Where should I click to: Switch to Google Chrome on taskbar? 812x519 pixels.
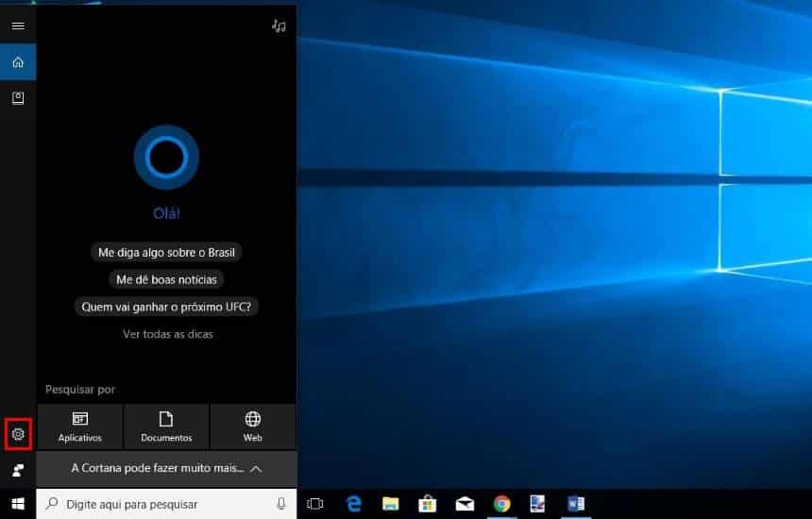click(501, 504)
